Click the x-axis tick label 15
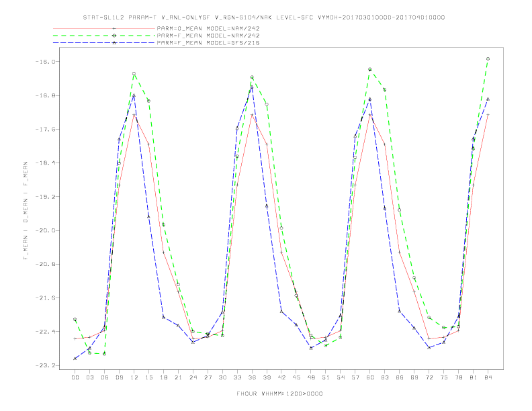Viewport: 532px width, 411px height. pos(148,377)
